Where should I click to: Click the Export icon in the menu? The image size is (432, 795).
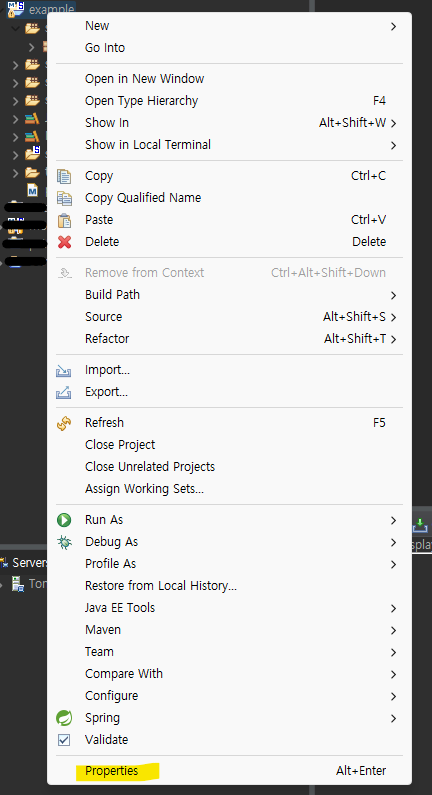click(64, 392)
